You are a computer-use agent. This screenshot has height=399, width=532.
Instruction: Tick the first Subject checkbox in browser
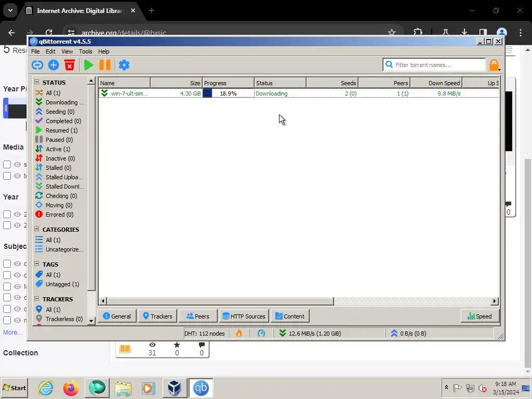point(7,263)
